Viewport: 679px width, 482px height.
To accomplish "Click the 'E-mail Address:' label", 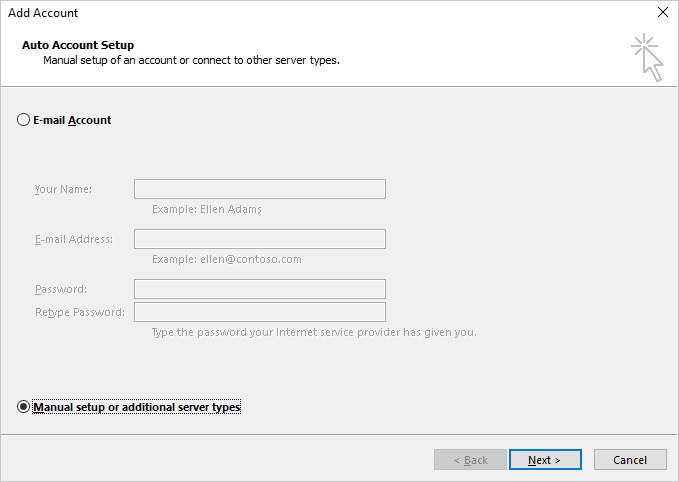I will click(74, 239).
